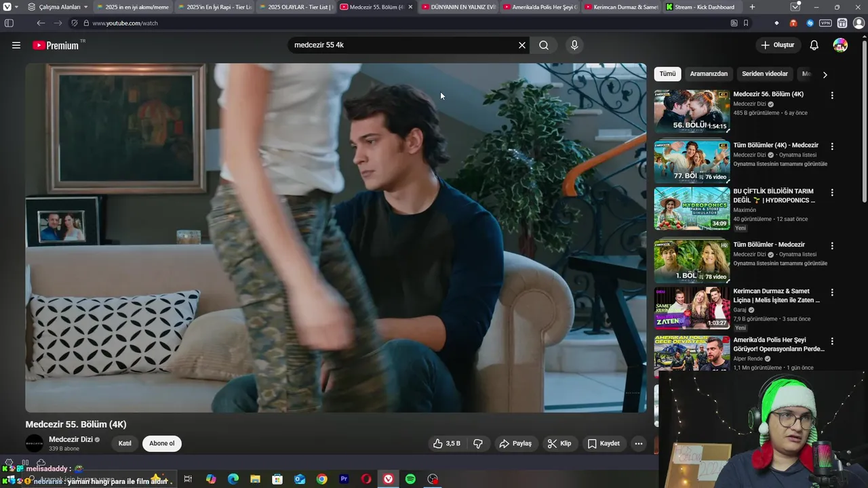Screen dimensions: 868x488
Task: Switch to the 2025 OLAYLAR - Tier List tab
Action: 296,7
